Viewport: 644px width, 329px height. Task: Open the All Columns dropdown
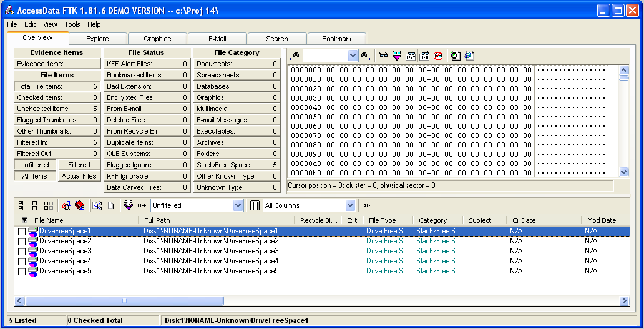(350, 205)
